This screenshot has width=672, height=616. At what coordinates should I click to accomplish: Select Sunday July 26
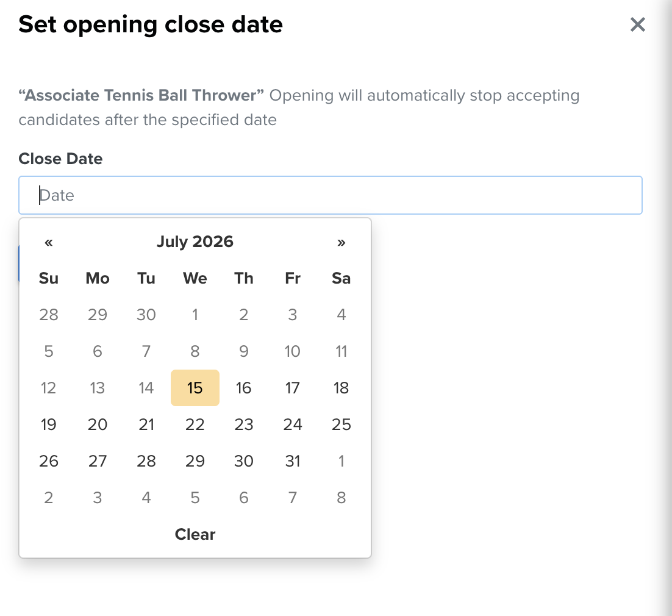pyautogui.click(x=48, y=461)
